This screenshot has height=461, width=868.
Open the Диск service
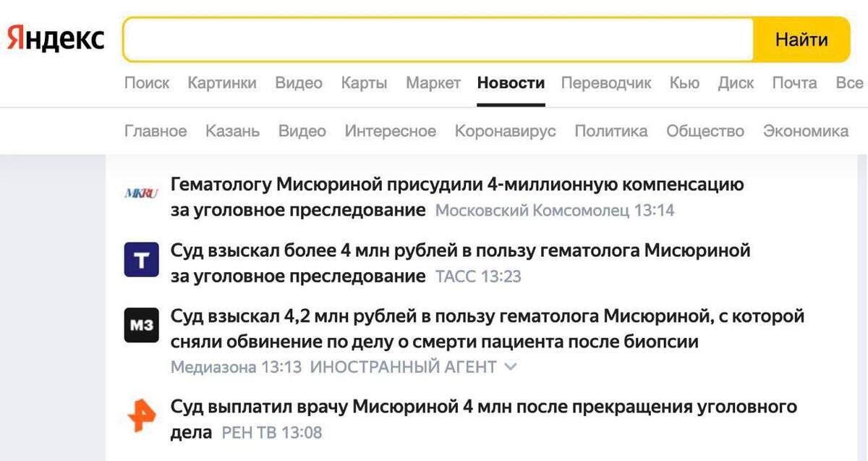pos(736,83)
